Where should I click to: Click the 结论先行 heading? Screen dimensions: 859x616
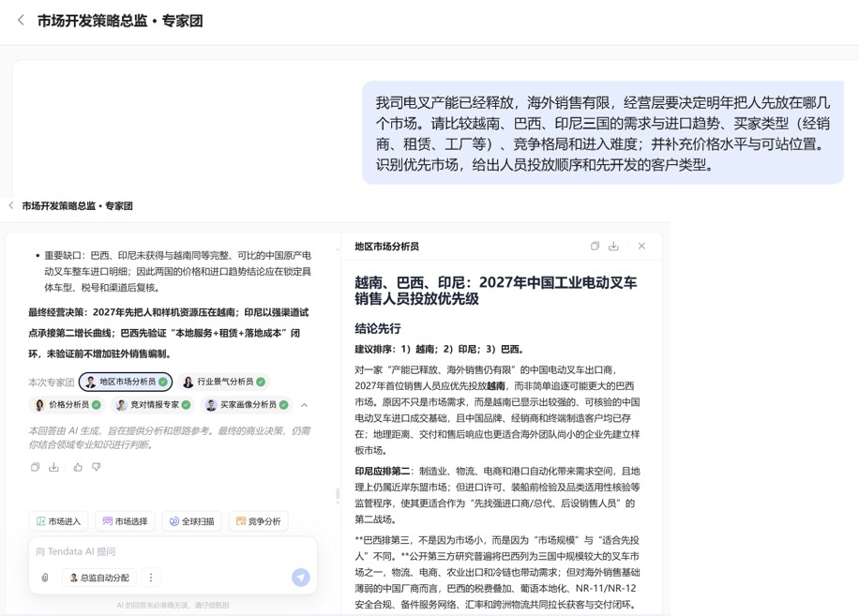tap(378, 328)
